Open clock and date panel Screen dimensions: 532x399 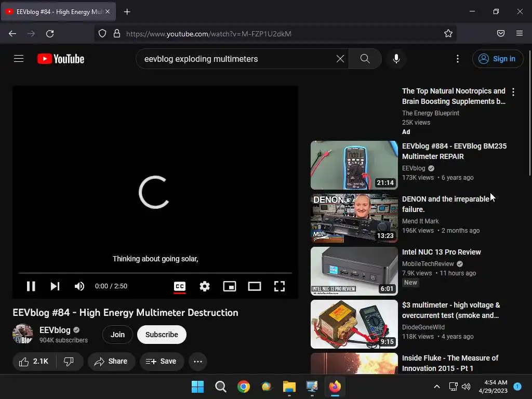(493, 387)
